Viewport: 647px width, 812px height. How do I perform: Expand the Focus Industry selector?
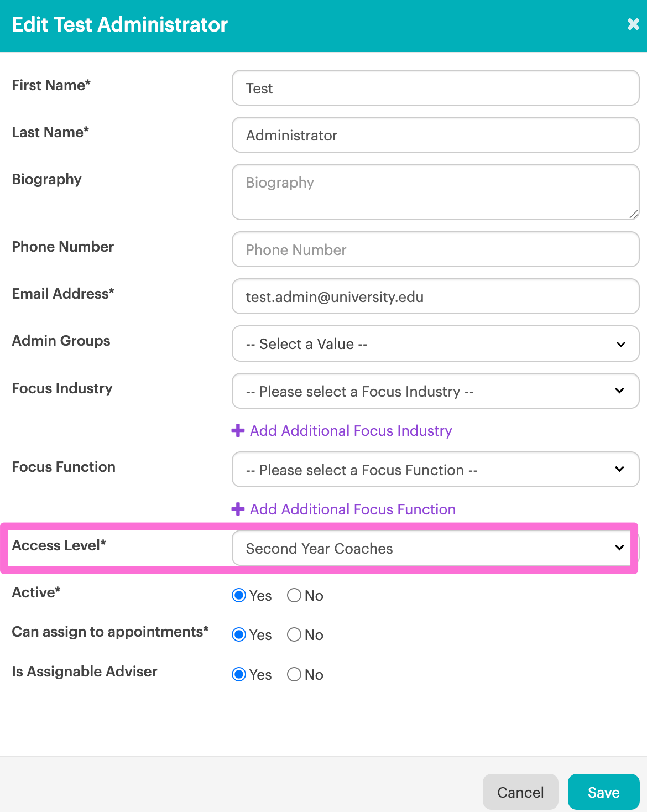(x=436, y=391)
